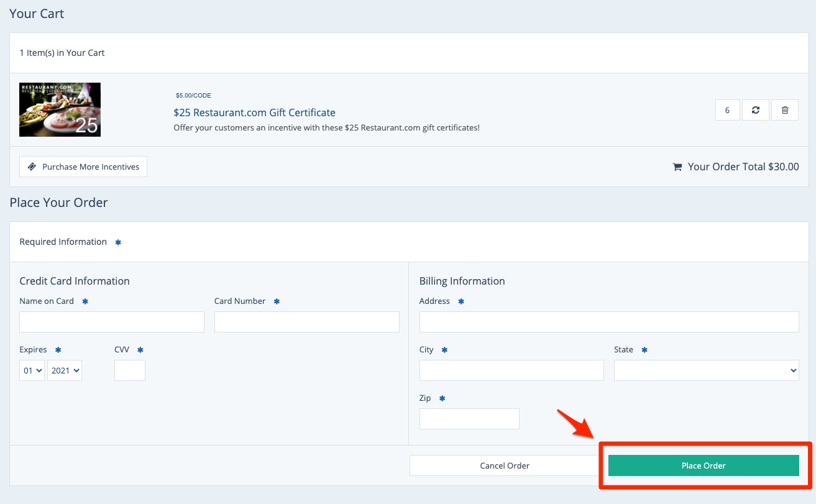Click into the Card Number field
The height and width of the screenshot is (504, 816).
(306, 322)
